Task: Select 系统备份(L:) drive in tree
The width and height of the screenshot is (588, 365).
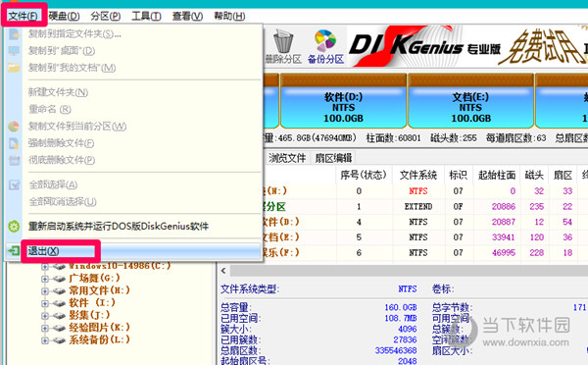Action: pyautogui.click(x=99, y=339)
